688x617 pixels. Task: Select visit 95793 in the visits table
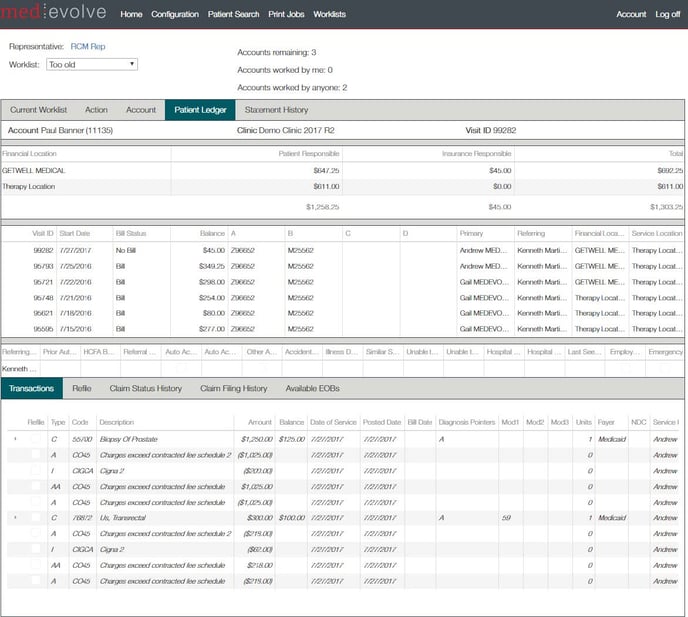tap(43, 266)
